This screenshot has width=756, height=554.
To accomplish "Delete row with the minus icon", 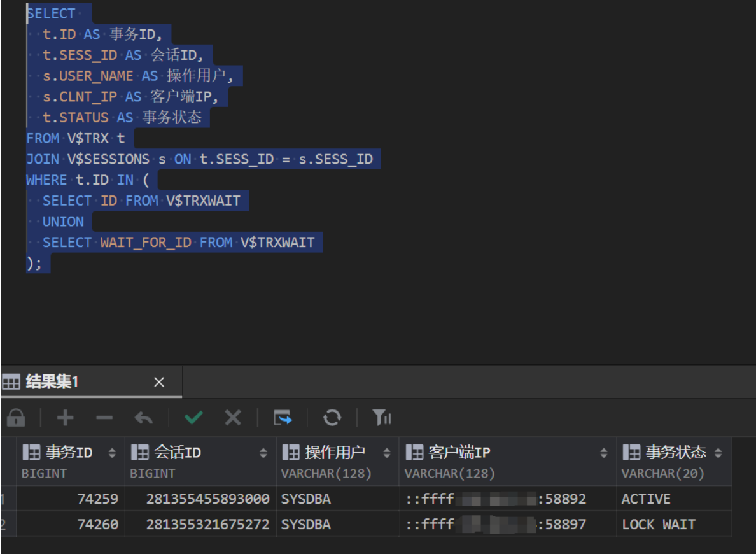I will click(x=104, y=418).
